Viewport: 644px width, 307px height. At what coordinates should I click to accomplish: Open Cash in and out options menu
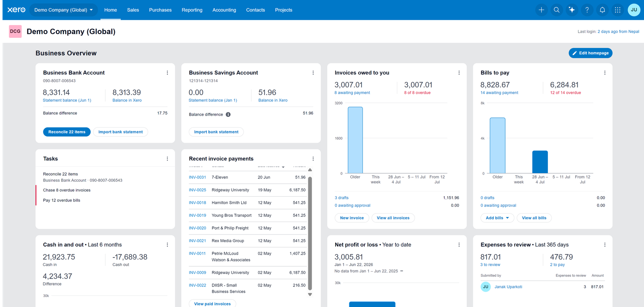[x=167, y=245]
